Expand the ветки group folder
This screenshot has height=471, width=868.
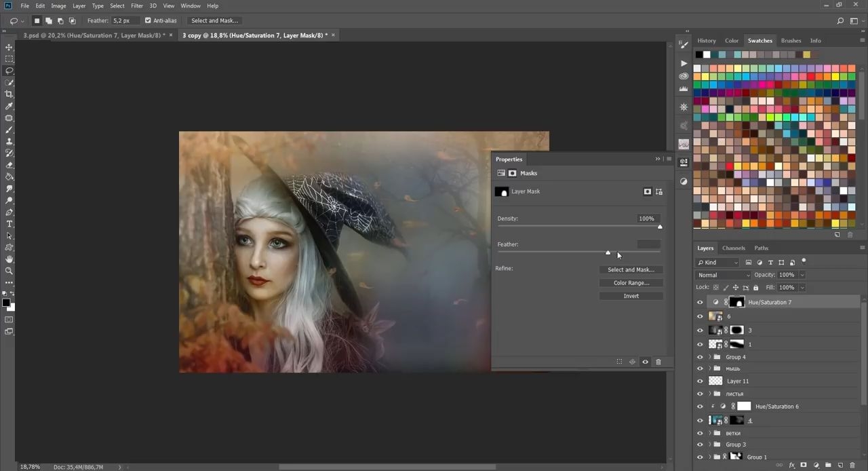710,433
